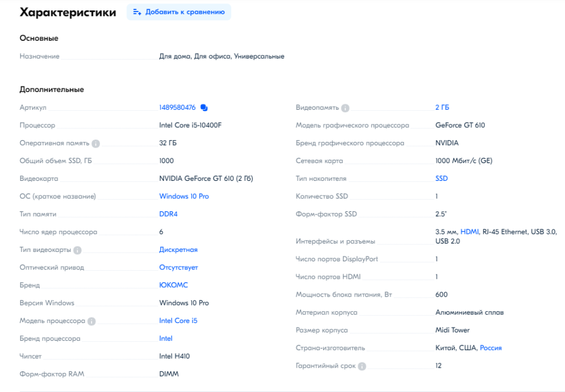Select the GeForce GT 610 GPU model value
The width and height of the screenshot is (565, 392).
click(460, 125)
